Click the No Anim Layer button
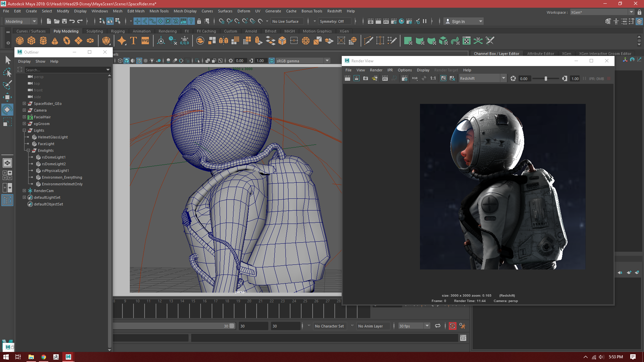 tap(373, 326)
